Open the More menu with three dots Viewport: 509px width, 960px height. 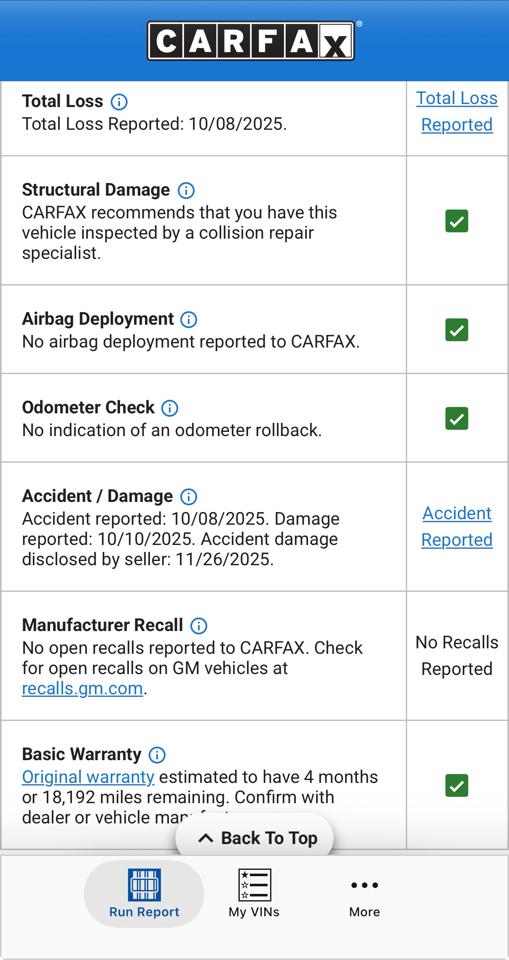click(364, 894)
